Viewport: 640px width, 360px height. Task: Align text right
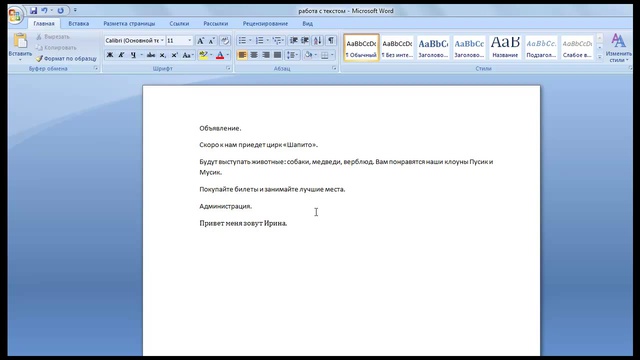266,55
